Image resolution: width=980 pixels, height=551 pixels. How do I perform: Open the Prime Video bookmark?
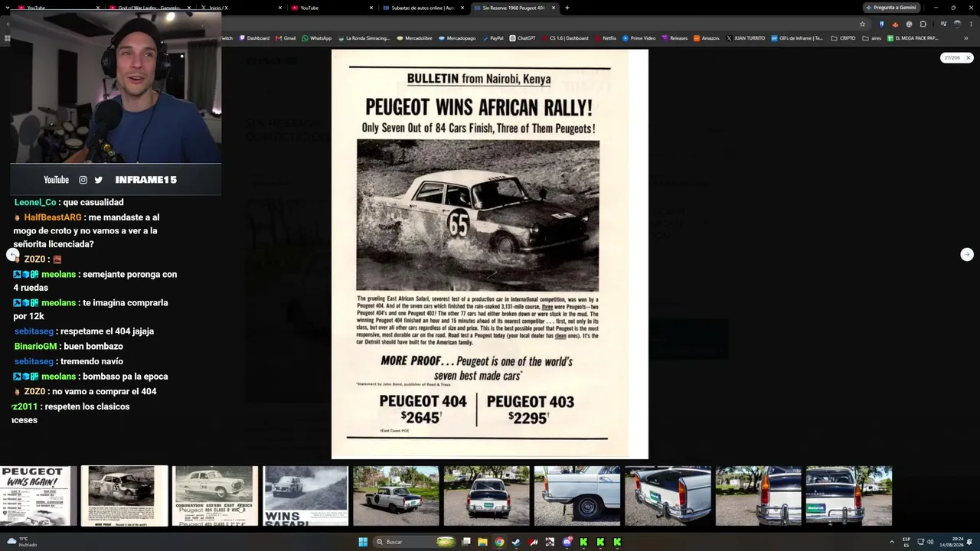pyautogui.click(x=639, y=38)
